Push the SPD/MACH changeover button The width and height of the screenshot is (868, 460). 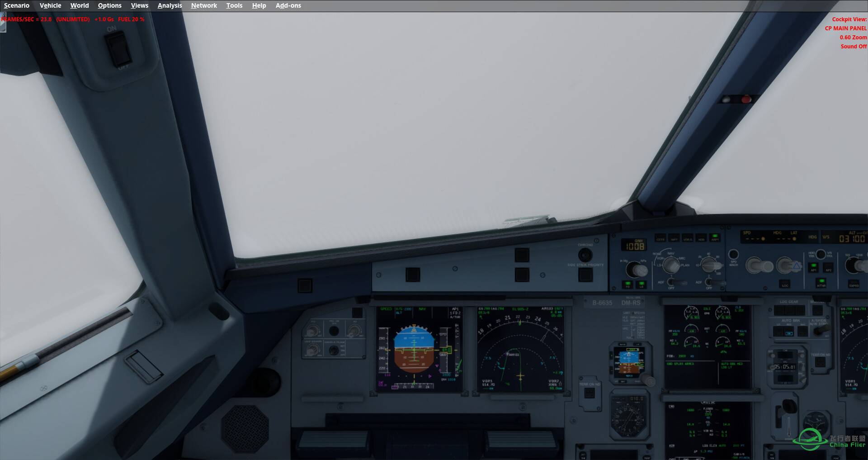coord(733,254)
